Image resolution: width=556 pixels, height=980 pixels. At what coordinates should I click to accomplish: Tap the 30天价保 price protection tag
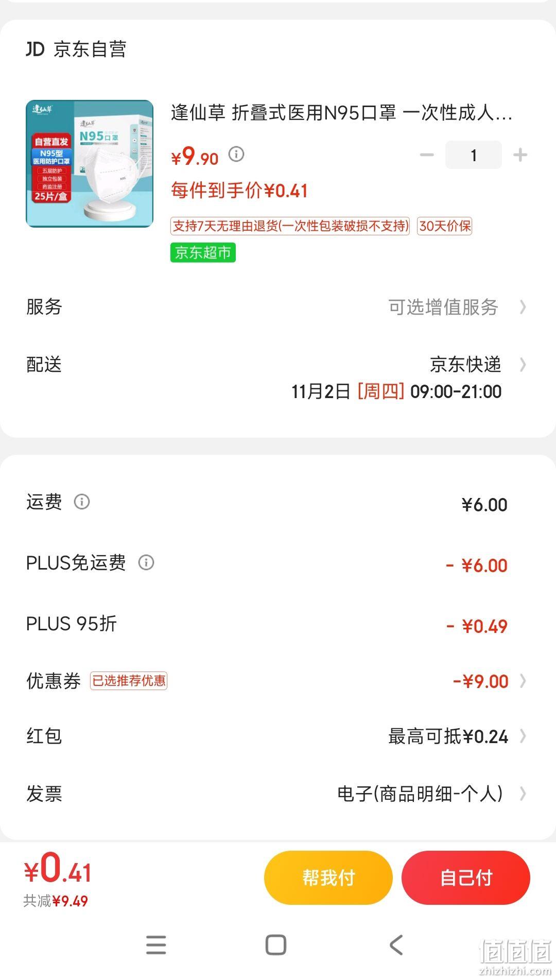click(445, 226)
